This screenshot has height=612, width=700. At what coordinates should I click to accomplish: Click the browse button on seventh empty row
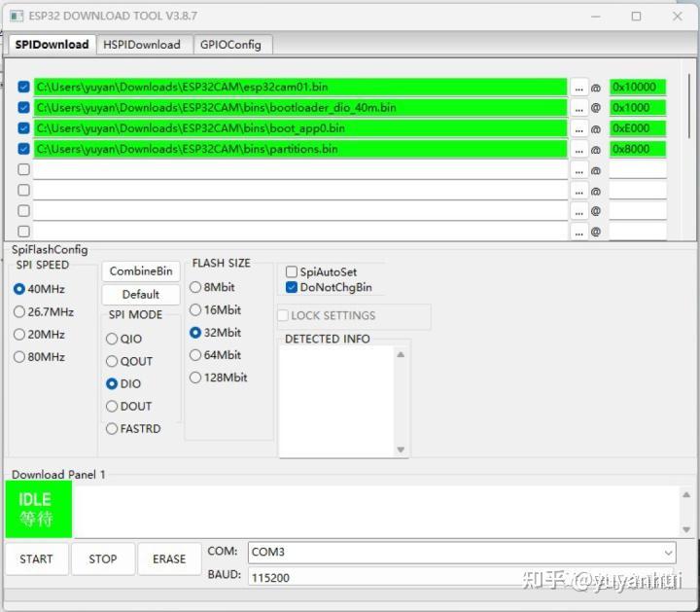579,211
